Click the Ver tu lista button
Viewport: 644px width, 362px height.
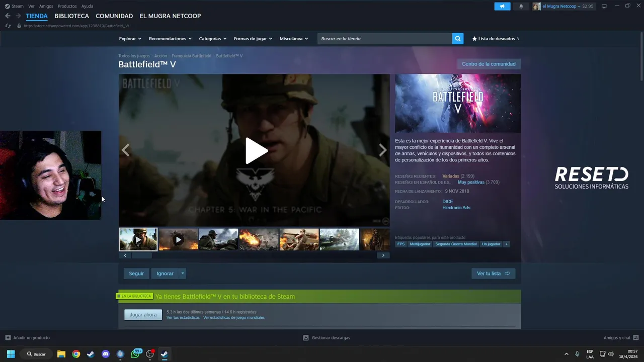(493, 274)
